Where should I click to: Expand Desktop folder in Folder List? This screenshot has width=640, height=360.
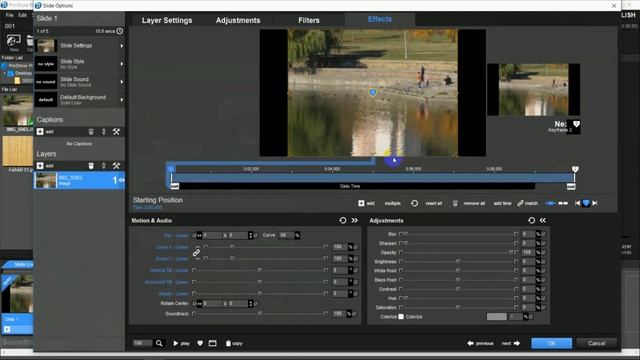5,73
